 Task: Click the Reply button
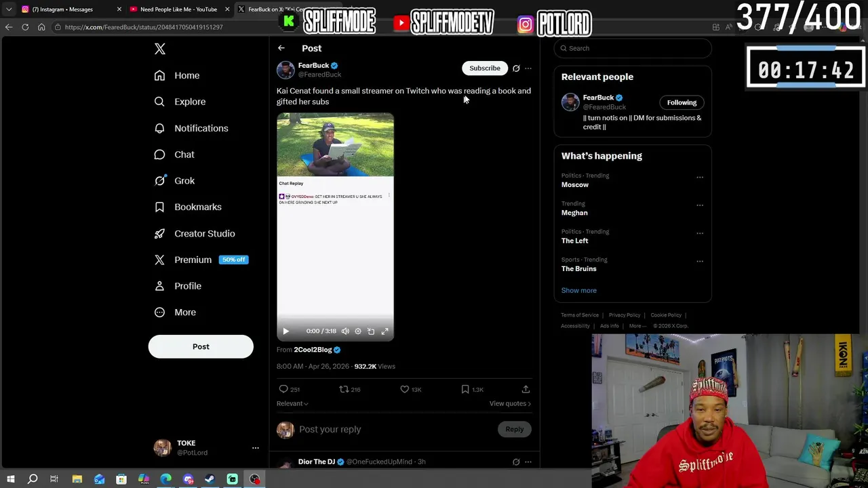515,429
